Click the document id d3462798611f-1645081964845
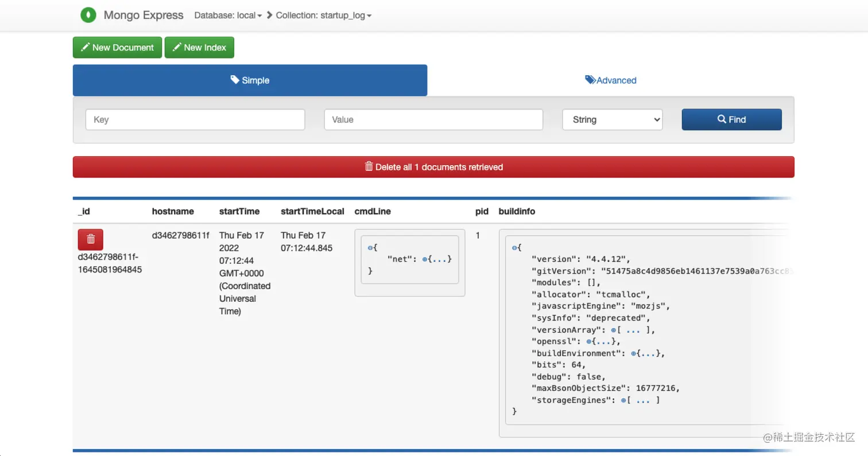 [110, 263]
